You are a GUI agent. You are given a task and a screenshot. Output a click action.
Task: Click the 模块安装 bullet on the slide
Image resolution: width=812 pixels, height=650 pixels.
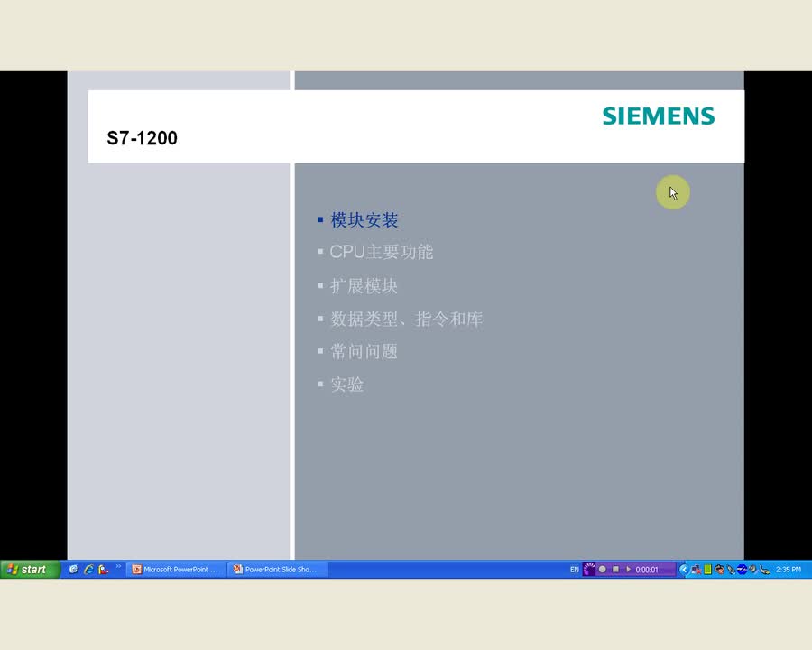point(364,219)
